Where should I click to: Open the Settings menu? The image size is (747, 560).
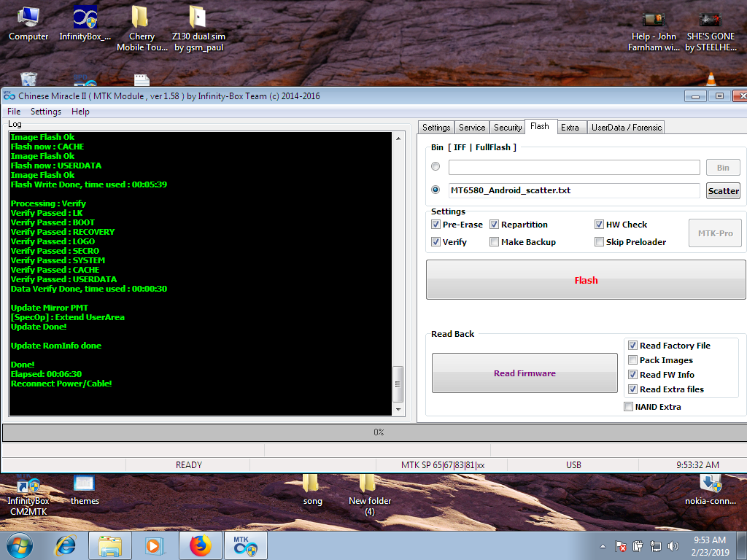[46, 112]
